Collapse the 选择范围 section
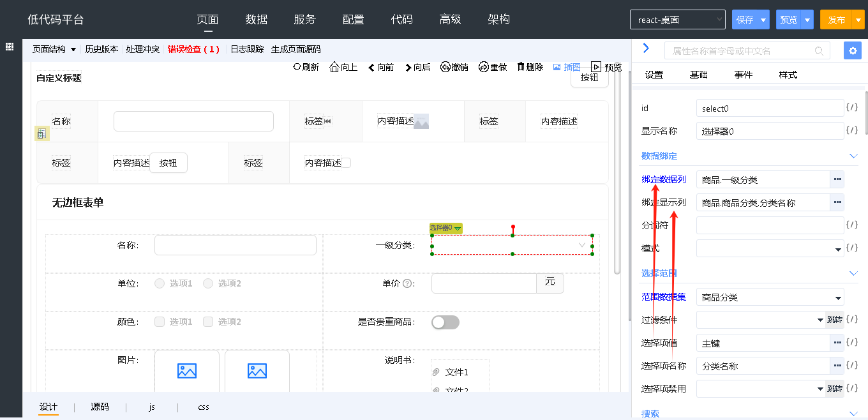Image resolution: width=868 pixels, height=420 pixels. click(x=853, y=273)
